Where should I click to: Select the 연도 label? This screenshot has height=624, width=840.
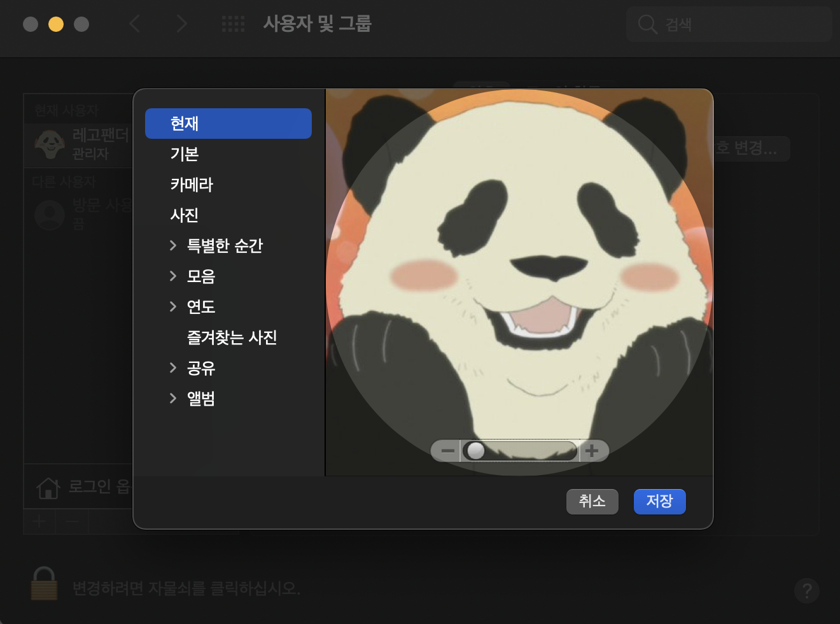(201, 307)
